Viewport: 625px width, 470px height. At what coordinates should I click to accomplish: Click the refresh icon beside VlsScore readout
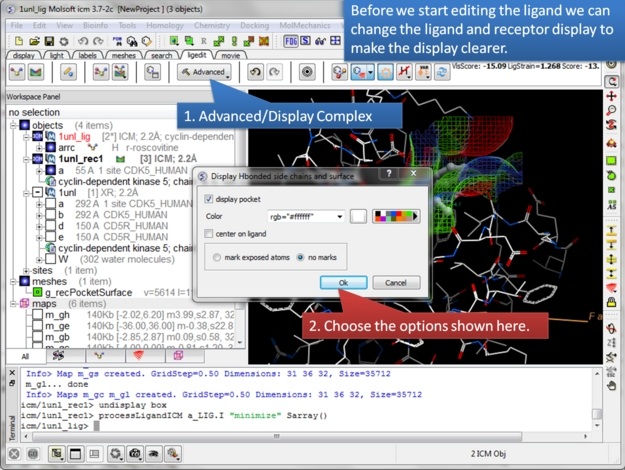pos(440,72)
